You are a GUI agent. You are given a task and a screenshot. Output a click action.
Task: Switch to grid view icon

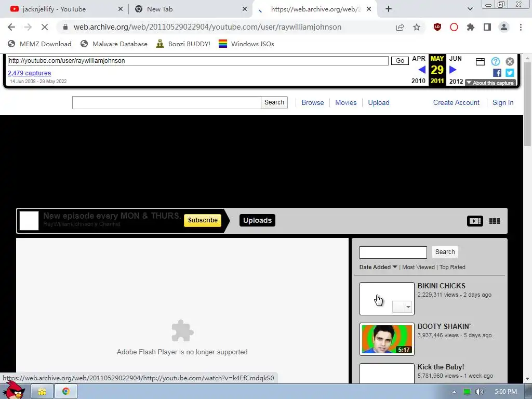coord(495,221)
